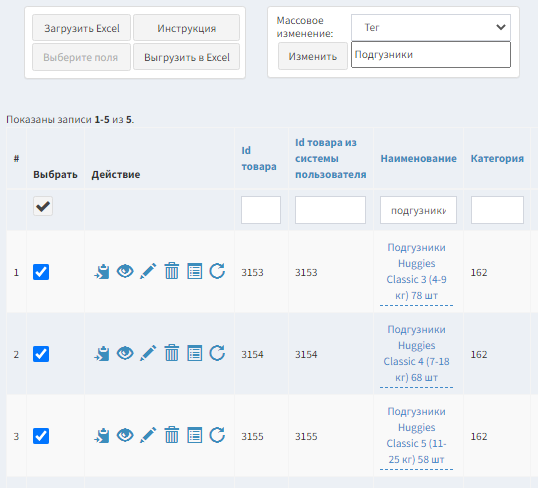
Task: Open the list icon for product 3154
Action: (195, 353)
